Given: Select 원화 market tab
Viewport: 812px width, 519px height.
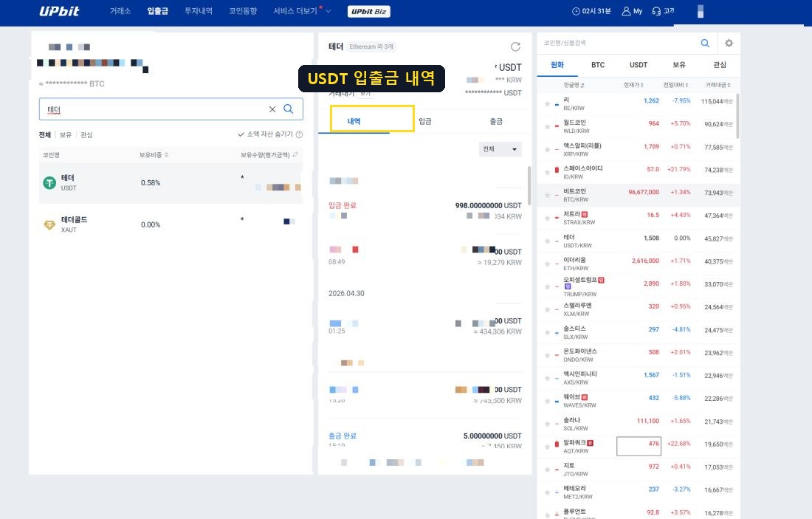Looking at the screenshot, I should (557, 65).
